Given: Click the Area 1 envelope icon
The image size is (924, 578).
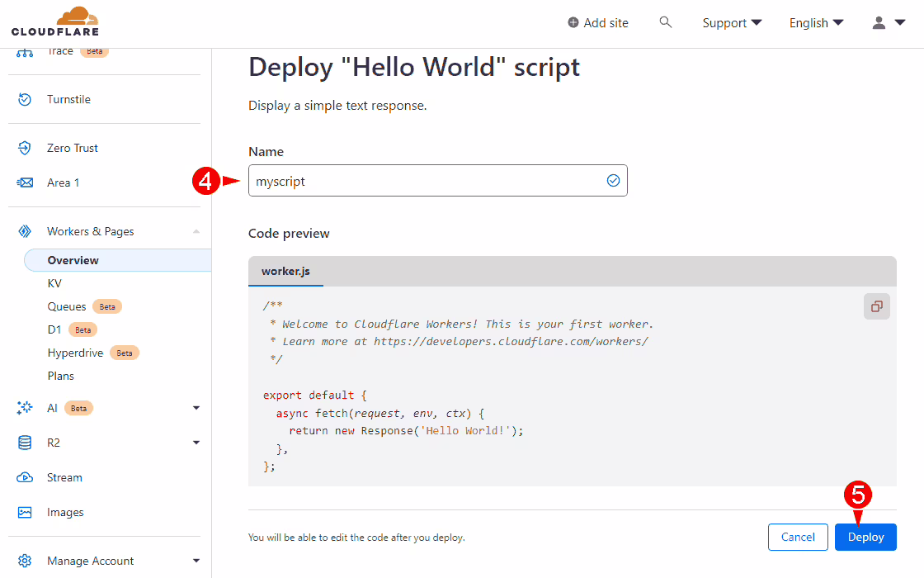Looking at the screenshot, I should tap(25, 182).
